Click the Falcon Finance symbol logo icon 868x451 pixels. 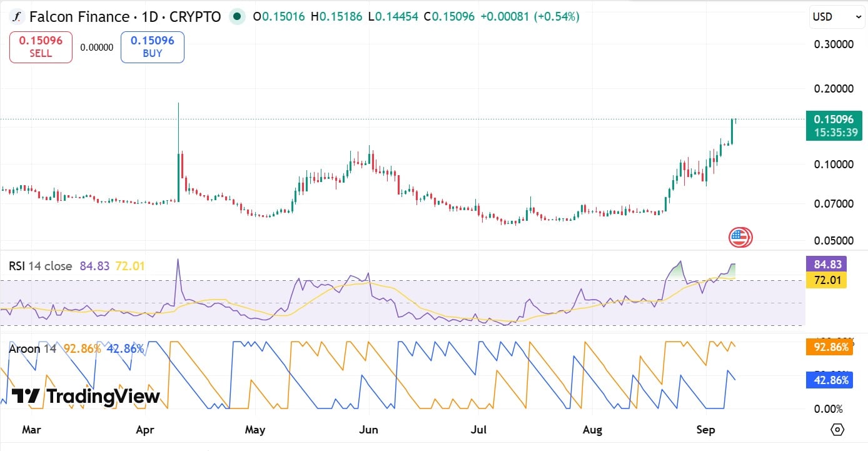click(17, 17)
